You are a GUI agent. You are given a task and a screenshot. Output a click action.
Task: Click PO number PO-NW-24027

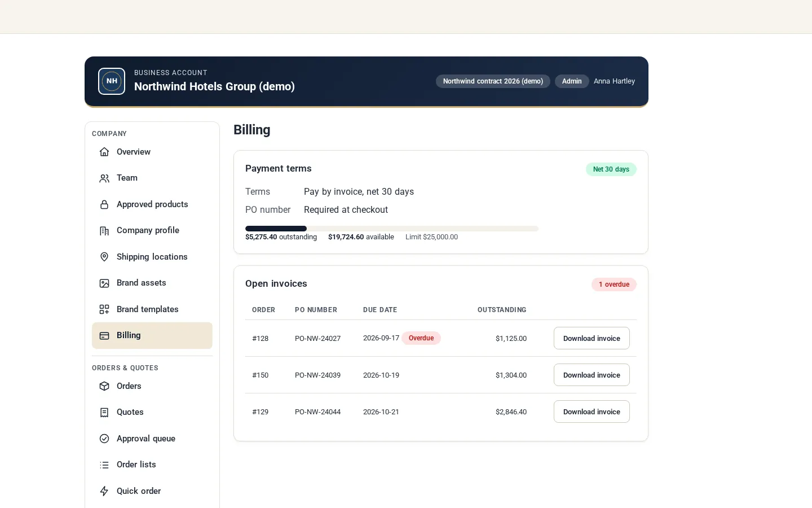click(317, 339)
